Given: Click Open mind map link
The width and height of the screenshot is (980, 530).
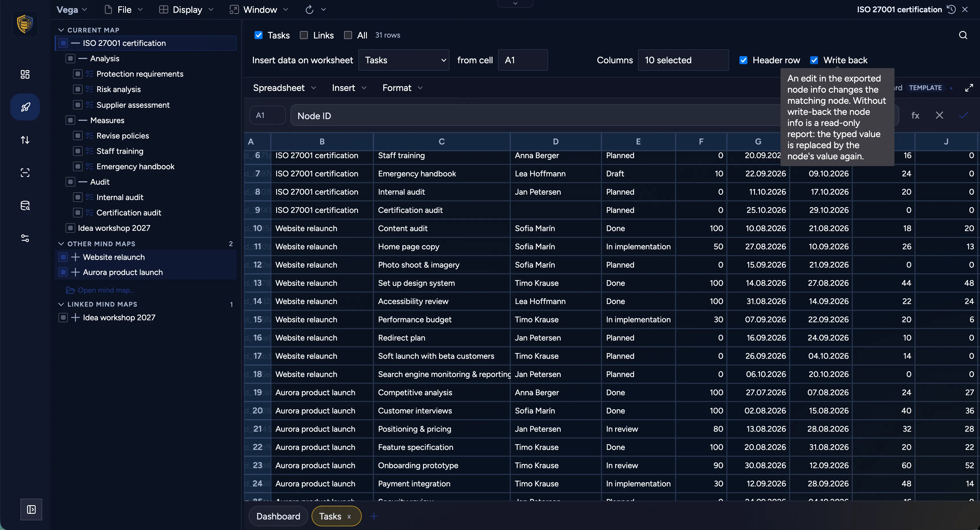Looking at the screenshot, I should [106, 290].
